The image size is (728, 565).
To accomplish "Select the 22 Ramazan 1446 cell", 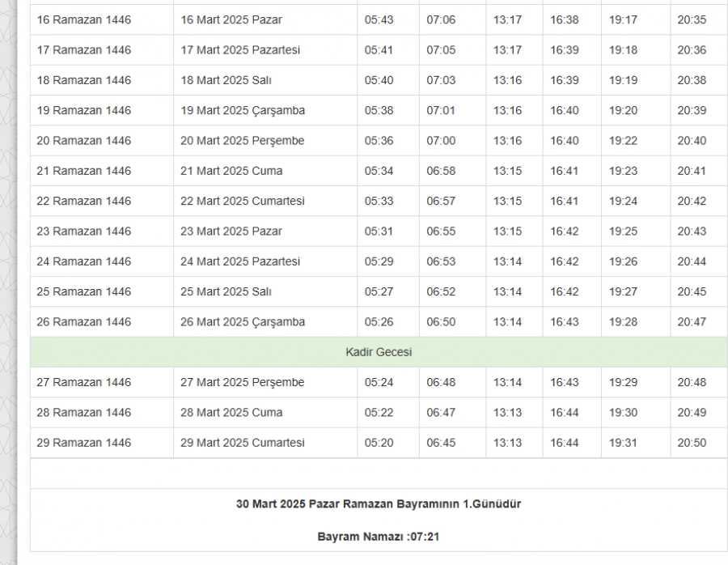I will click(x=84, y=201).
